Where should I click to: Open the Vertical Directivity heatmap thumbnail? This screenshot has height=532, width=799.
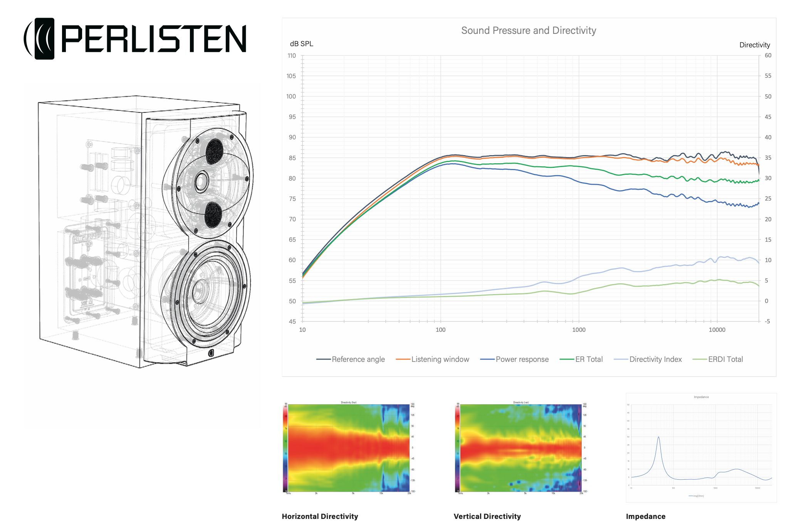[x=520, y=448]
